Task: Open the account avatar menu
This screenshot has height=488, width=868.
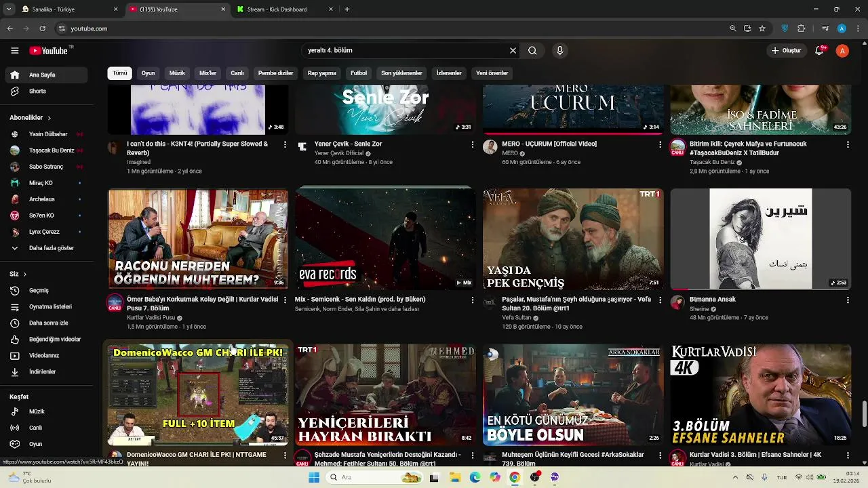Action: (842, 50)
